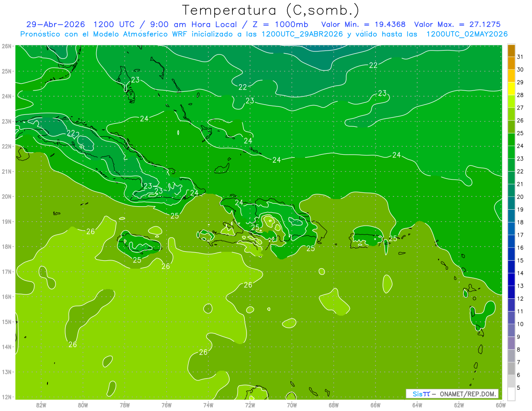Click the 82W longitude axis label
The image size is (532, 411).
41,405
